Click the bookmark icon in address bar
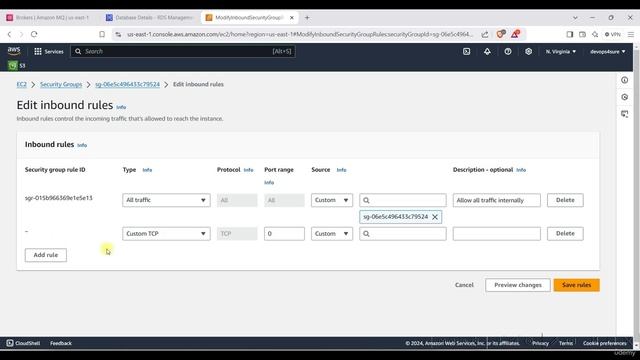 point(102,34)
